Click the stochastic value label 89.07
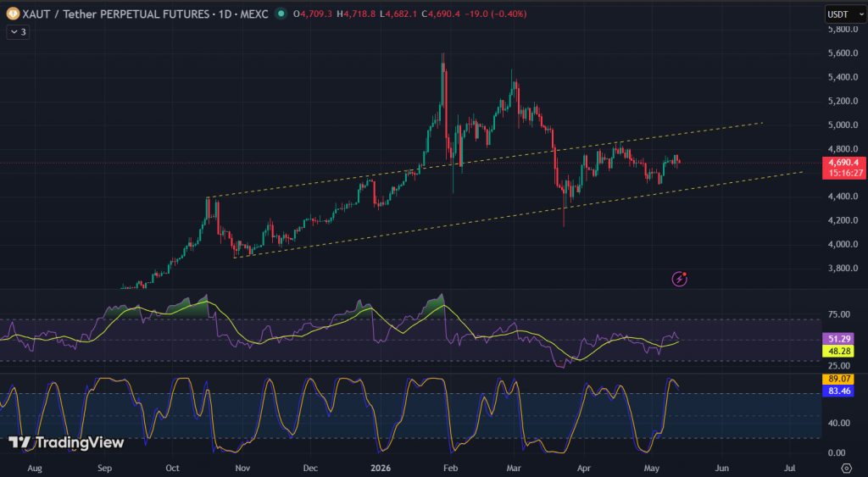Screen dimensions: 868x477 [838, 379]
